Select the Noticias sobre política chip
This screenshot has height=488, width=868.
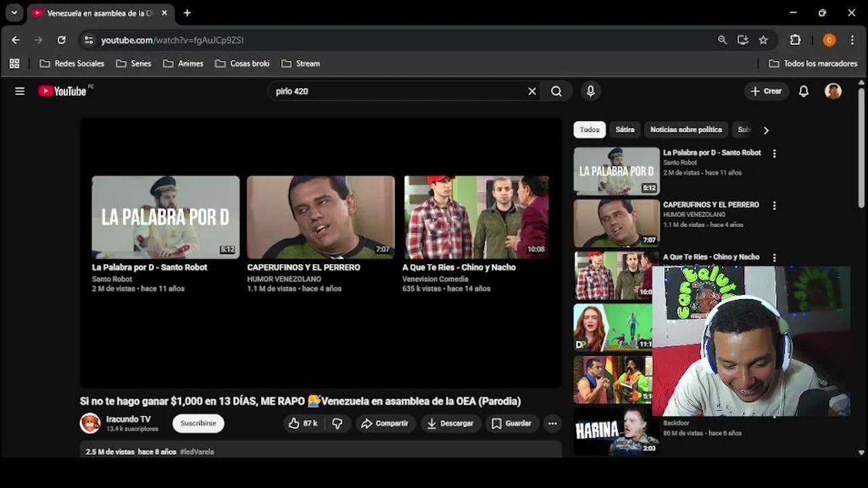coord(686,129)
